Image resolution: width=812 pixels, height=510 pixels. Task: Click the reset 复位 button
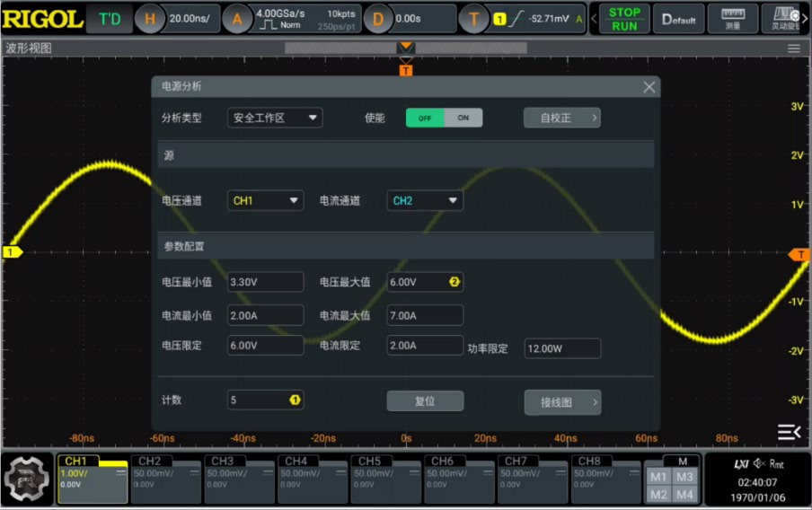click(425, 401)
